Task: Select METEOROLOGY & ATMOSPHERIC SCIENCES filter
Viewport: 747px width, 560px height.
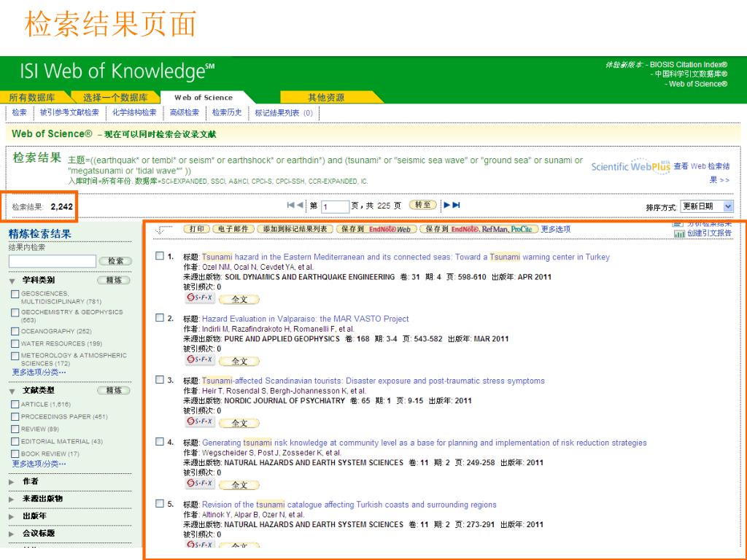Action: point(15,356)
